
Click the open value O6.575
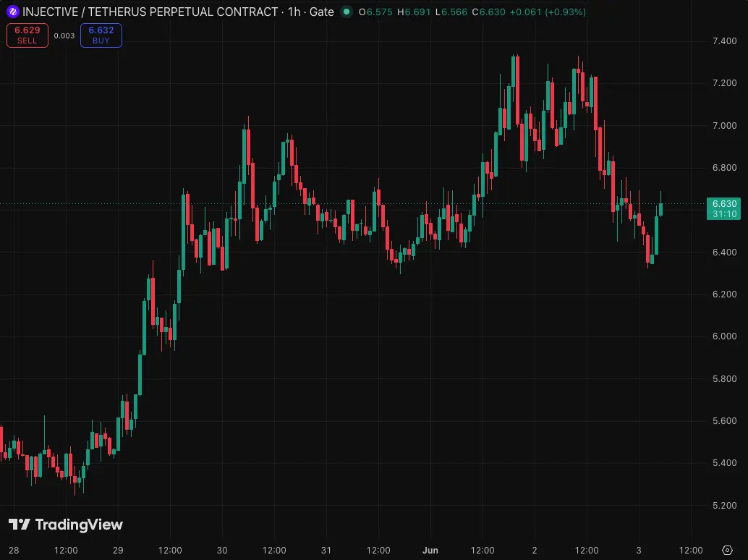tap(375, 12)
